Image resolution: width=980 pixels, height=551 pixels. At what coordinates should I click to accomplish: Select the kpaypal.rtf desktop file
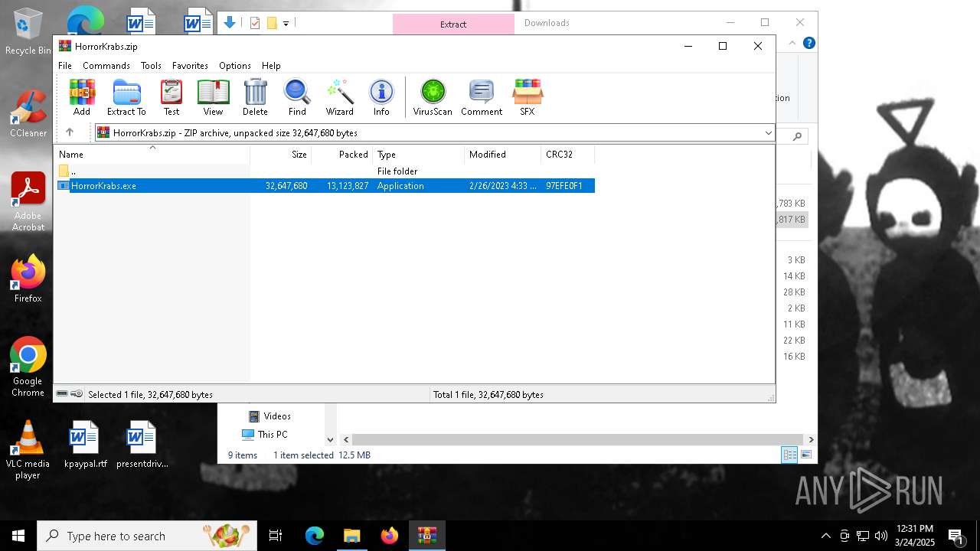pyautogui.click(x=85, y=444)
